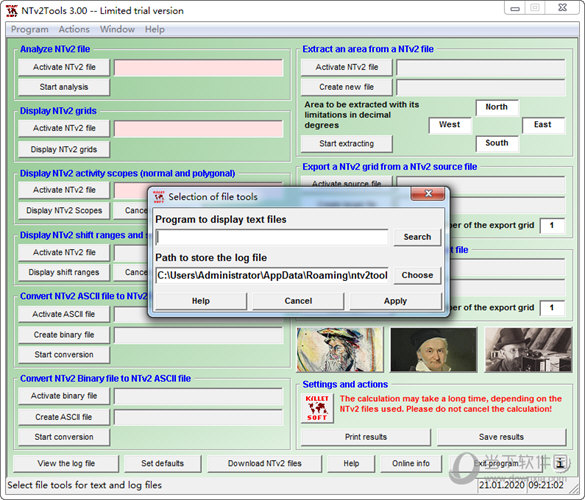Cancel the Selection of file tools dialog
This screenshot has width=585, height=500.
pos(298,301)
